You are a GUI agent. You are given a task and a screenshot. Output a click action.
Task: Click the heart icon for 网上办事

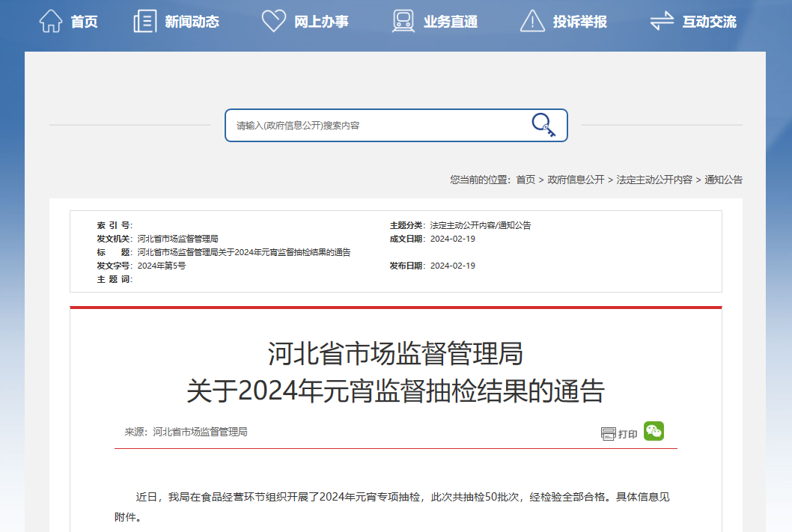pyautogui.click(x=273, y=21)
